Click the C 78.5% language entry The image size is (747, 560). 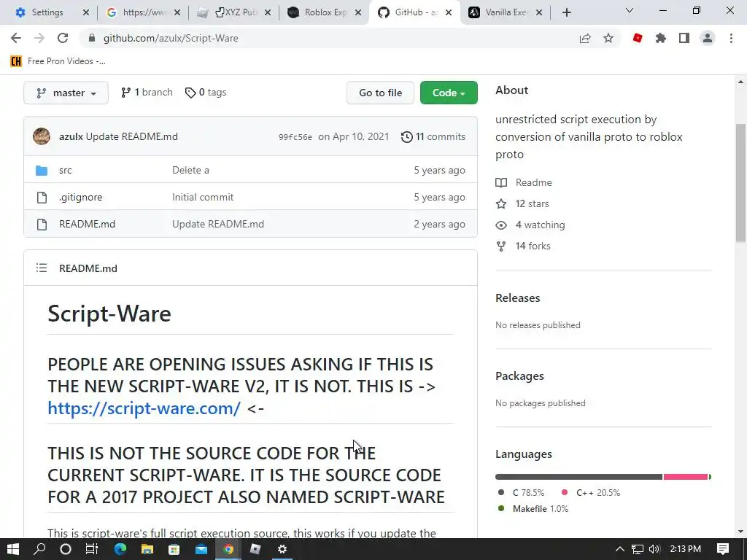[x=521, y=492]
